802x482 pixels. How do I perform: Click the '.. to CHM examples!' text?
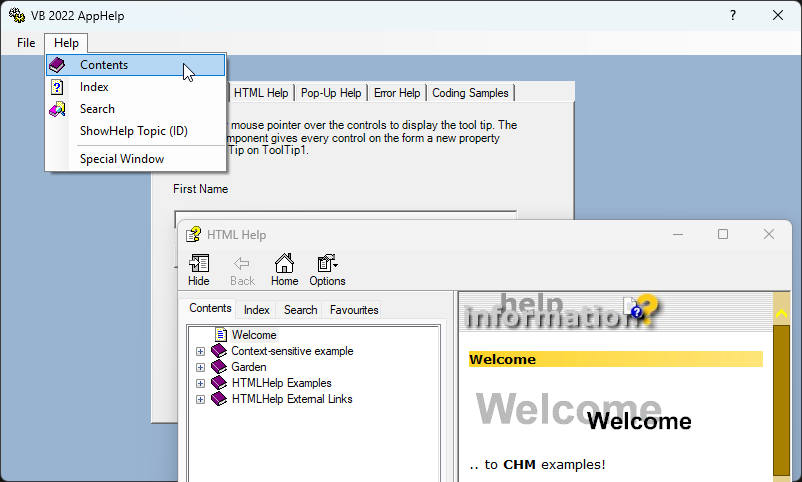tap(537, 465)
